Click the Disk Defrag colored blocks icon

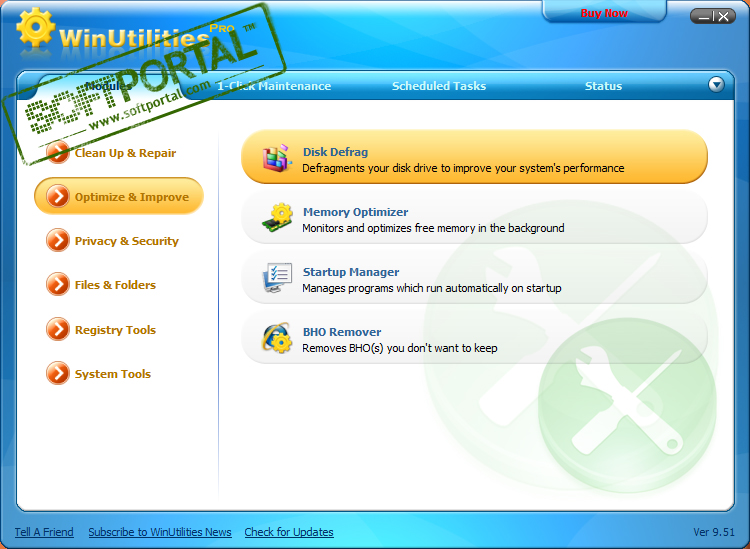(x=277, y=158)
